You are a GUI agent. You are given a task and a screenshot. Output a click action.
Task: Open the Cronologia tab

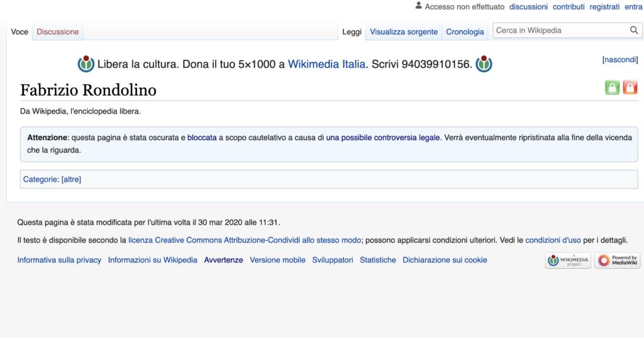click(465, 31)
